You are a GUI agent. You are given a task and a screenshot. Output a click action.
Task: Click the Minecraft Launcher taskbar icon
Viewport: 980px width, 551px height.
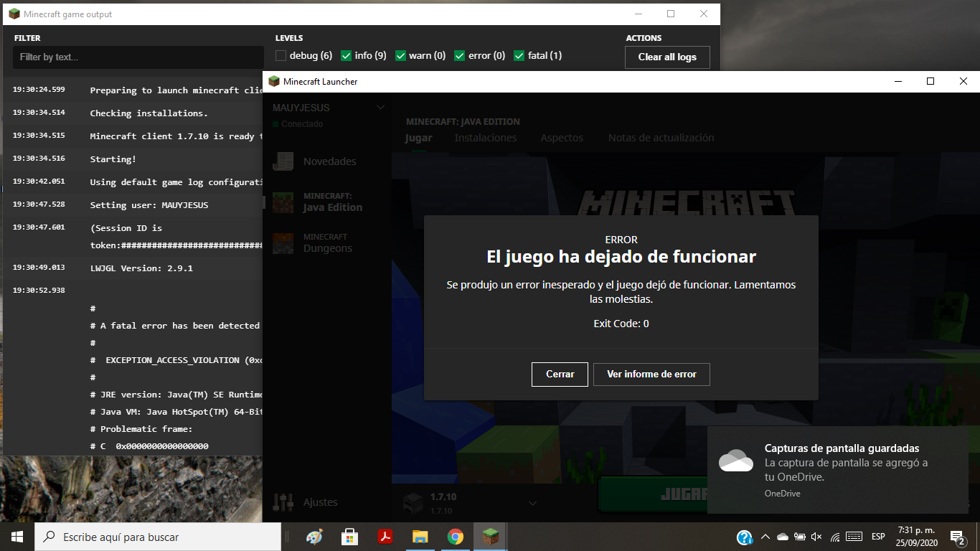click(x=490, y=537)
